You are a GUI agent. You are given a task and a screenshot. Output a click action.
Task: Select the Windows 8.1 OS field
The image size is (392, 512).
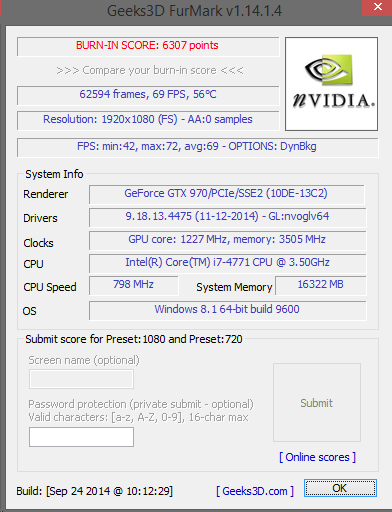pyautogui.click(x=228, y=310)
